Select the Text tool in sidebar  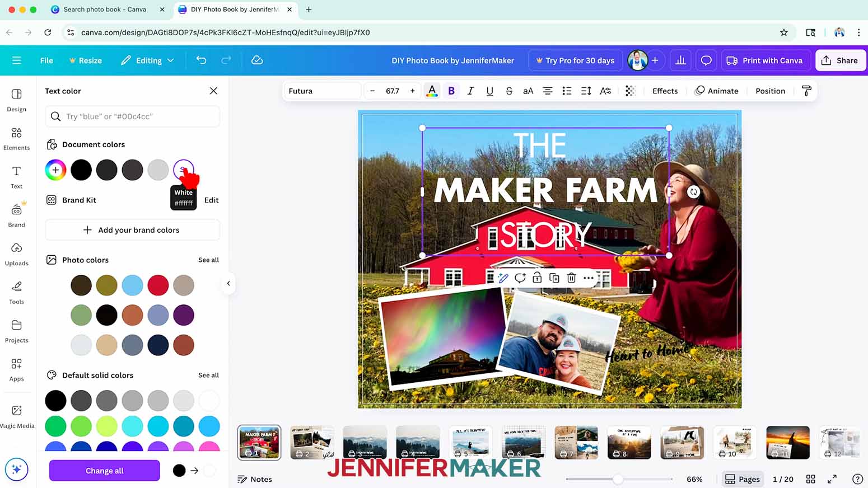tap(17, 177)
